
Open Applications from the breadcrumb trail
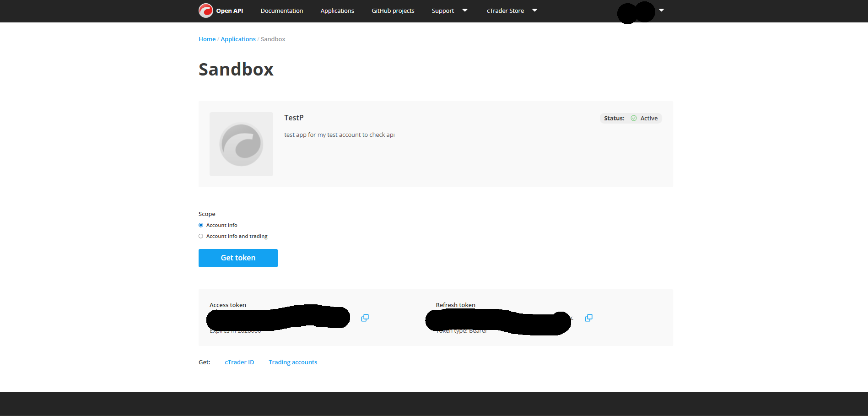tap(238, 39)
